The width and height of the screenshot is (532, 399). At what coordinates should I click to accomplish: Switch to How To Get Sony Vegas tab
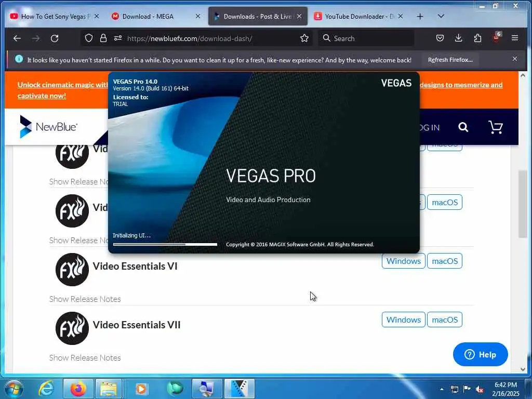click(x=55, y=16)
